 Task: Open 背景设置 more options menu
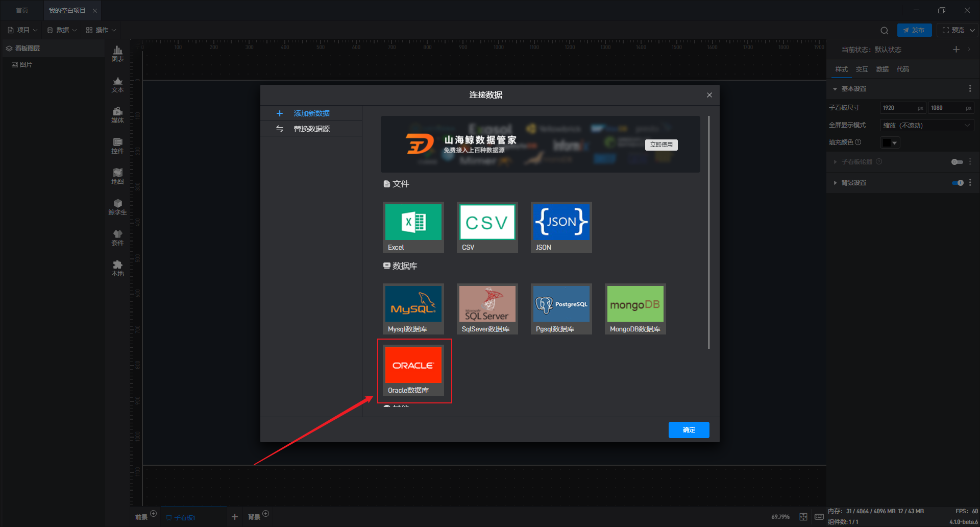970,182
